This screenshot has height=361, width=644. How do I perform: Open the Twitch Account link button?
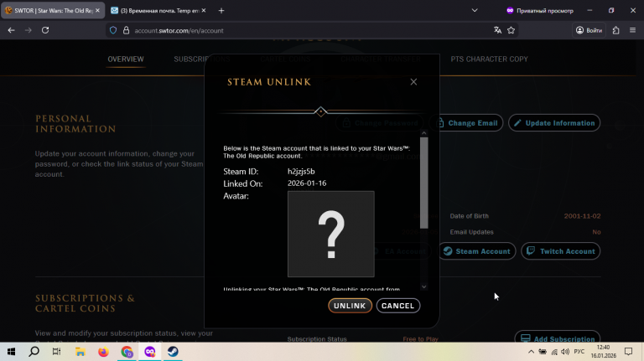point(561,251)
